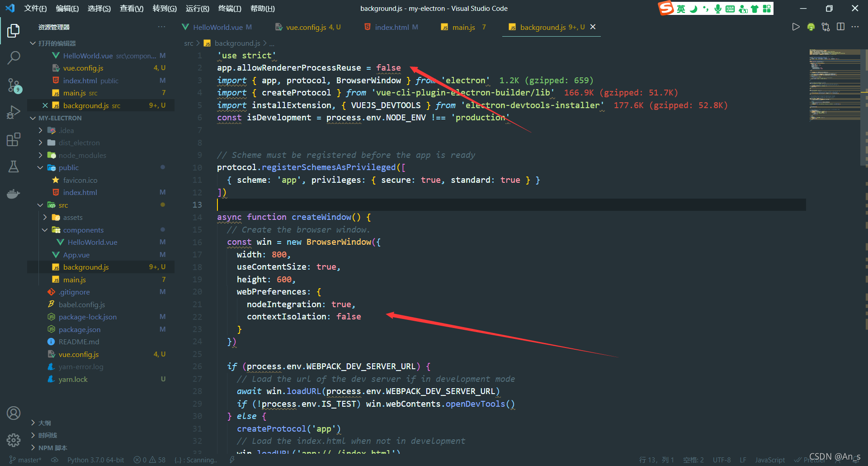This screenshot has width=868, height=466.
Task: Open Source Control view showing 9 changes
Action: pyautogui.click(x=14, y=85)
